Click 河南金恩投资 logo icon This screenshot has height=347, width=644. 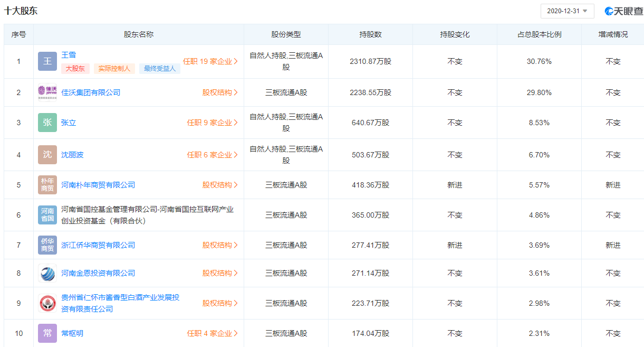47,273
